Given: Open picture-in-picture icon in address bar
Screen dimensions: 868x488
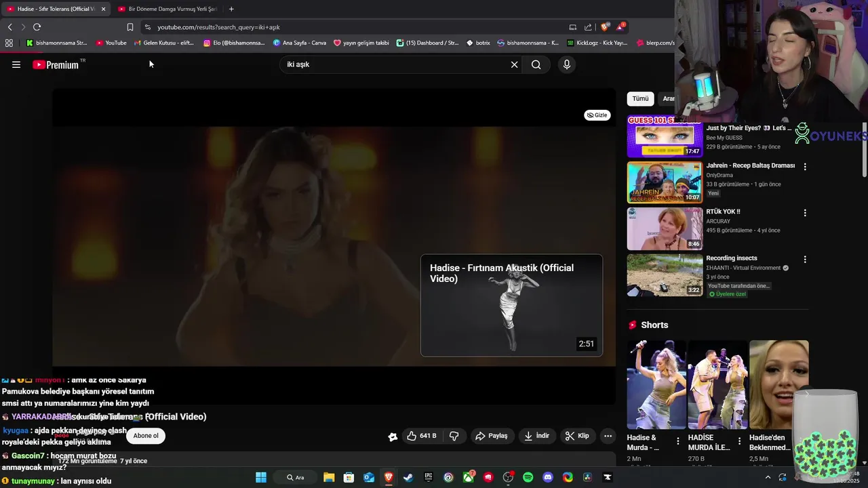Looking at the screenshot, I should tap(573, 27).
